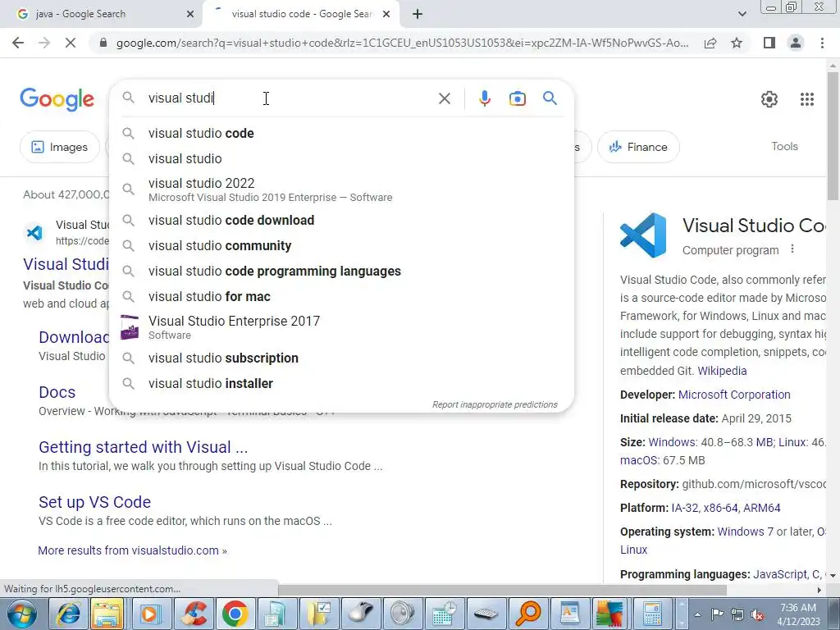Open github.com/microsoft repository link
The width and height of the screenshot is (840, 630).
(754, 484)
